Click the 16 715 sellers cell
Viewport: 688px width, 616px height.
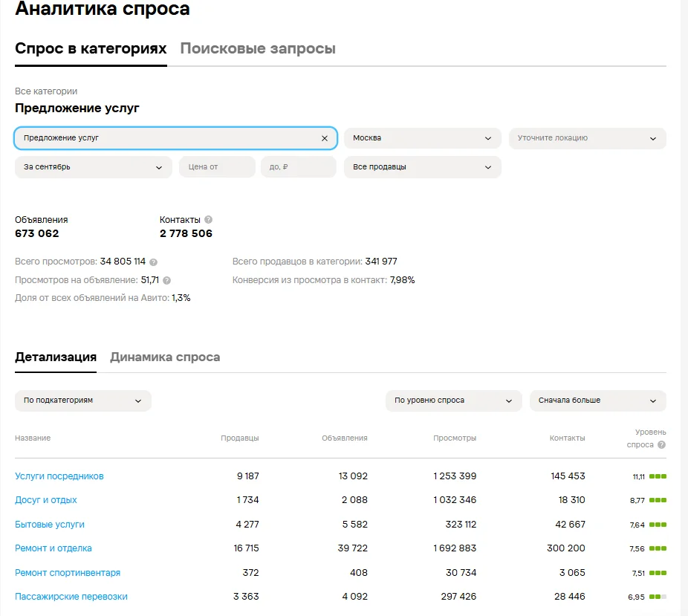click(246, 548)
